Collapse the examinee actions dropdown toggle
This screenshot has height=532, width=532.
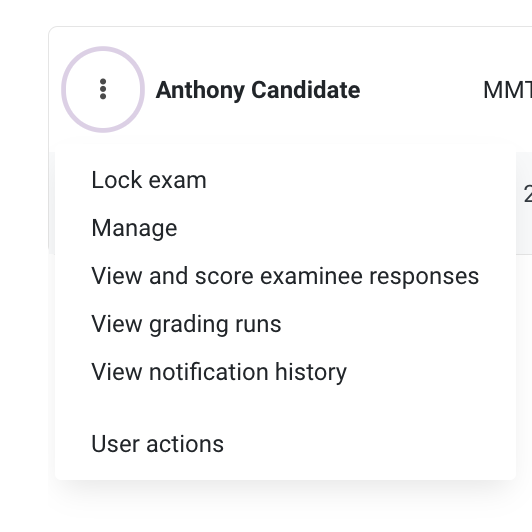[103, 90]
